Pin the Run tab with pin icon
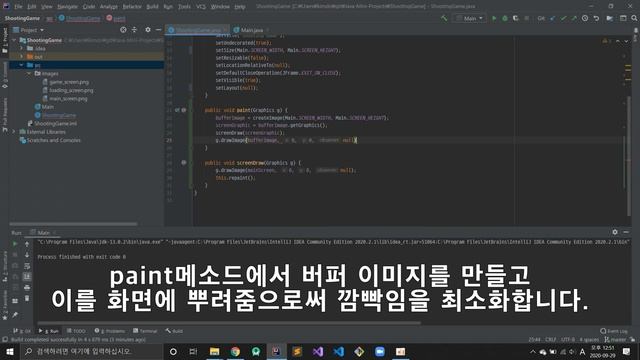The width and height of the screenshot is (640, 360). 15,315
